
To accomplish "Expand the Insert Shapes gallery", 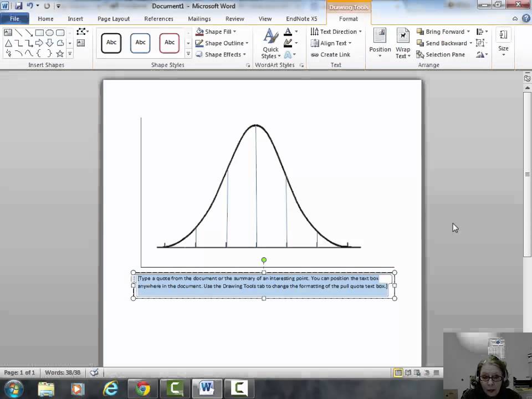I will pos(70,54).
